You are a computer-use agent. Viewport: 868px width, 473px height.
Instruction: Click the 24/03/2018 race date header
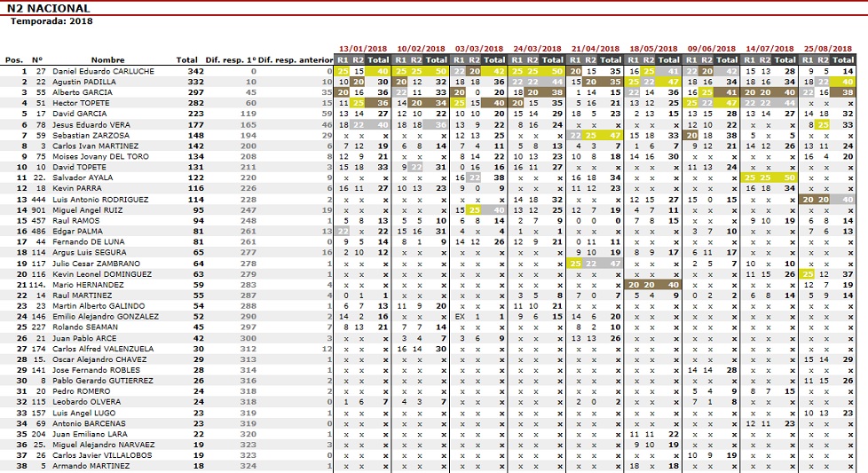(537, 49)
